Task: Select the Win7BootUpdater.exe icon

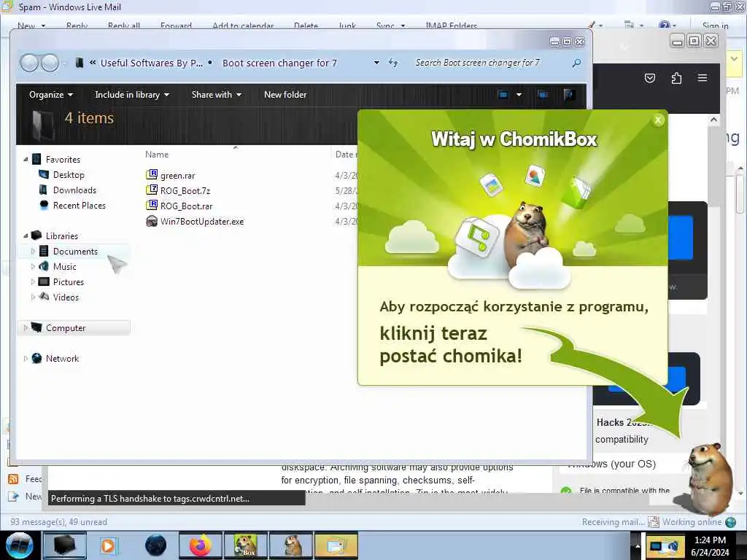Action: pos(152,221)
